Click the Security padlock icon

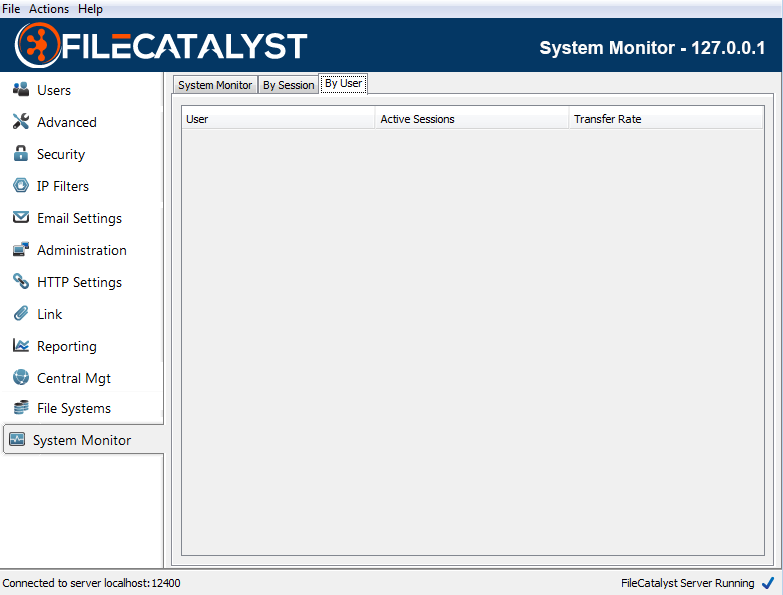click(x=21, y=153)
